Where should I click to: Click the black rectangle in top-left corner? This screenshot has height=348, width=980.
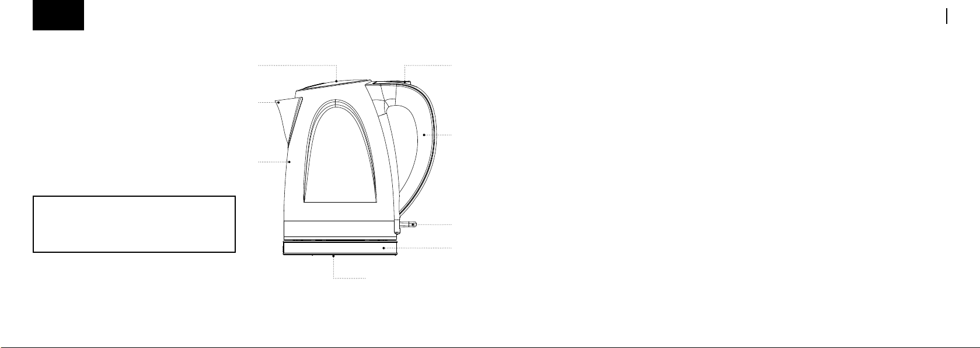point(58,15)
